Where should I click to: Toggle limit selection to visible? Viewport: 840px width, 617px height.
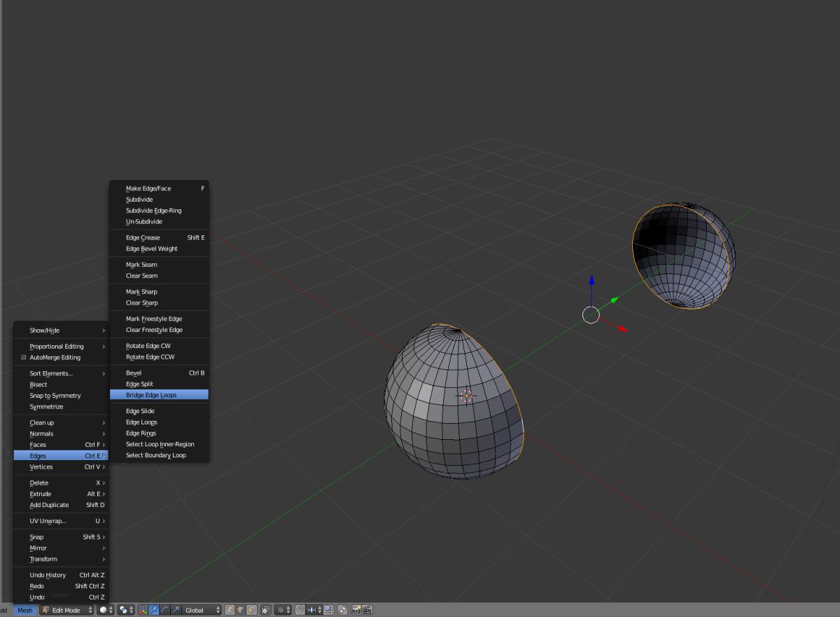pyautogui.click(x=266, y=610)
